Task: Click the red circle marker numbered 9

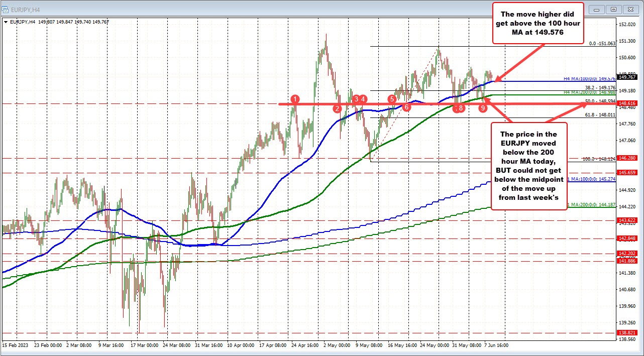Action: tap(483, 108)
